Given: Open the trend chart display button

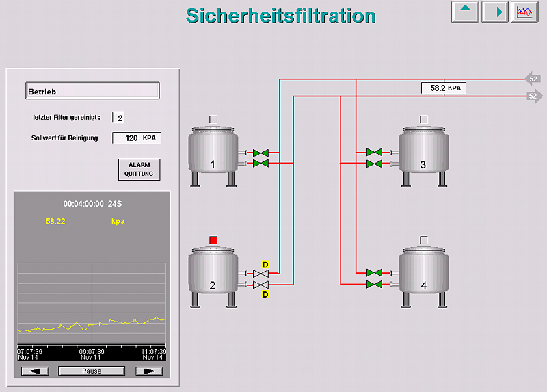Looking at the screenshot, I should 524,12.
